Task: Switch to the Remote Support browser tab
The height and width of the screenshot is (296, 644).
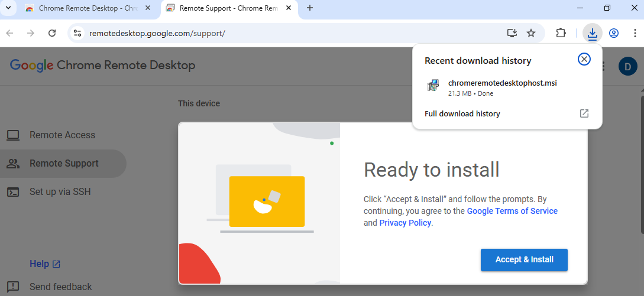Action: [x=229, y=8]
